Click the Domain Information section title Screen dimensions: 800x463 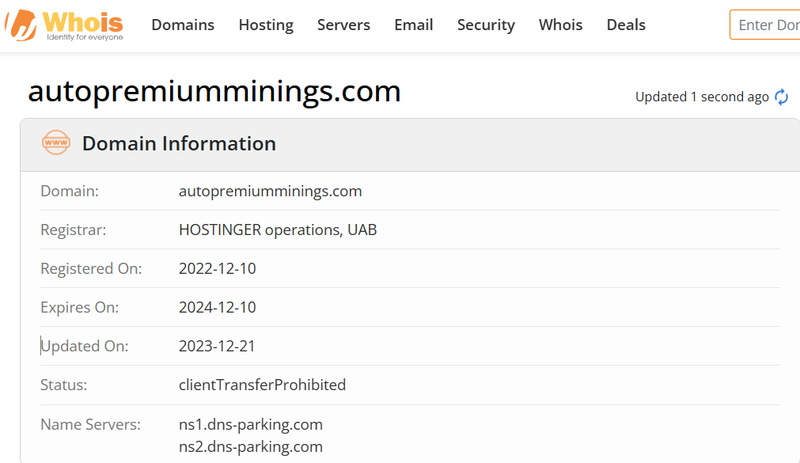[x=179, y=143]
